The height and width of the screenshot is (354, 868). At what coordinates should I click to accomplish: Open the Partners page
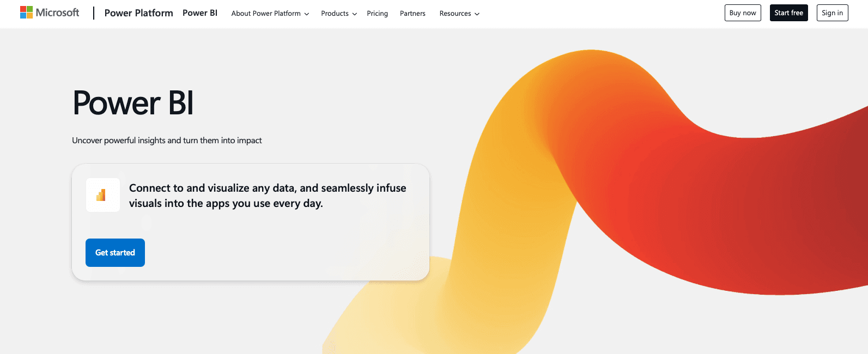(412, 14)
